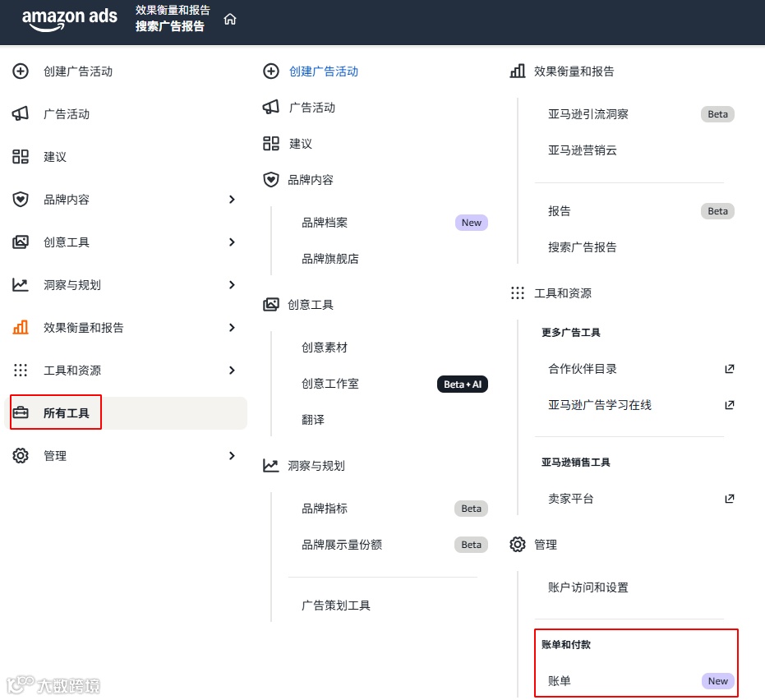Click megaphone icon beside left sidebar 广告活动
The height and width of the screenshot is (700, 765).
click(x=21, y=113)
